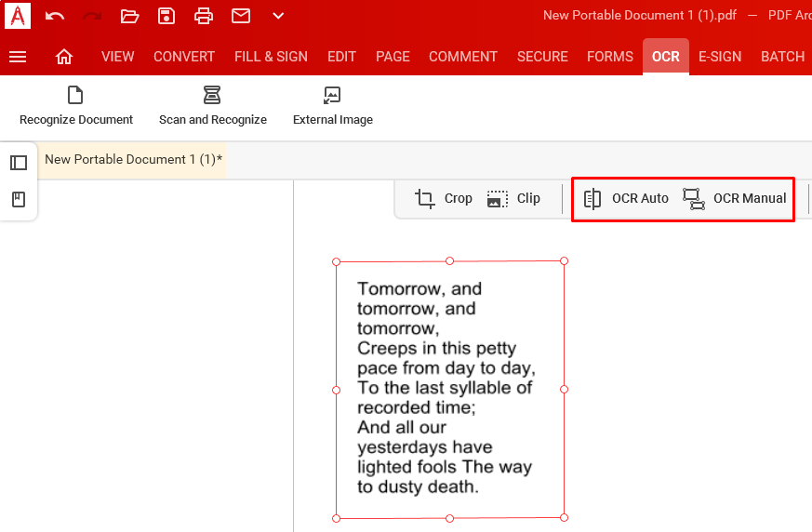Click the top-left selection handle of the image
This screenshot has height=532, width=812.
click(x=336, y=261)
